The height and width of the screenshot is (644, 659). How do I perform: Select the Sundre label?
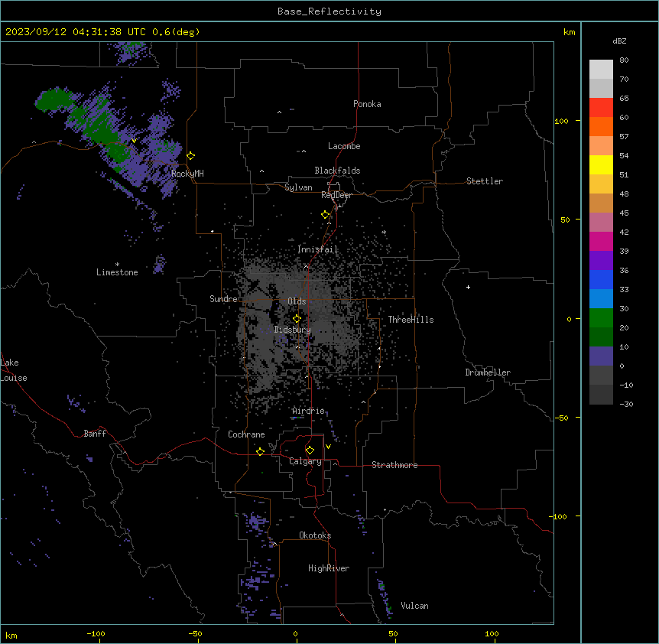pyautogui.click(x=223, y=299)
